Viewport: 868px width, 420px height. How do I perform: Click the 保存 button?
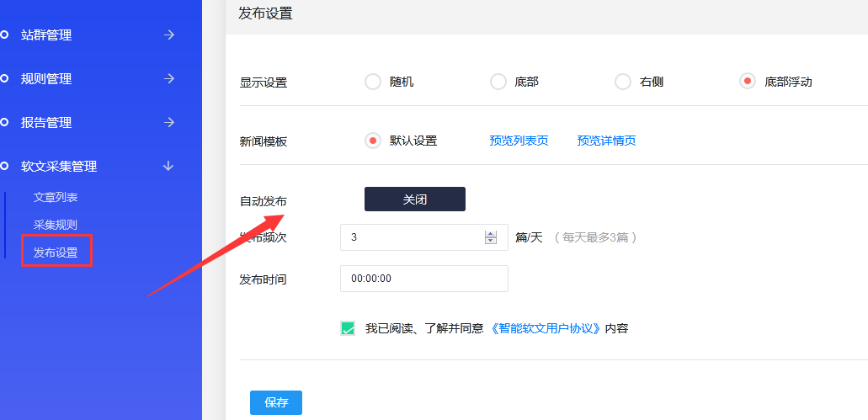tap(276, 402)
